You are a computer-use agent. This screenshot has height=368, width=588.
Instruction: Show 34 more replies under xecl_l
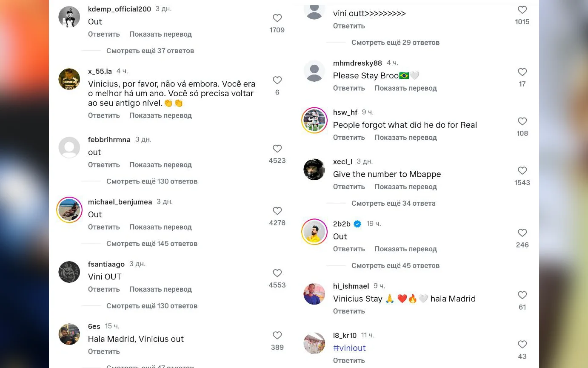tap(393, 203)
